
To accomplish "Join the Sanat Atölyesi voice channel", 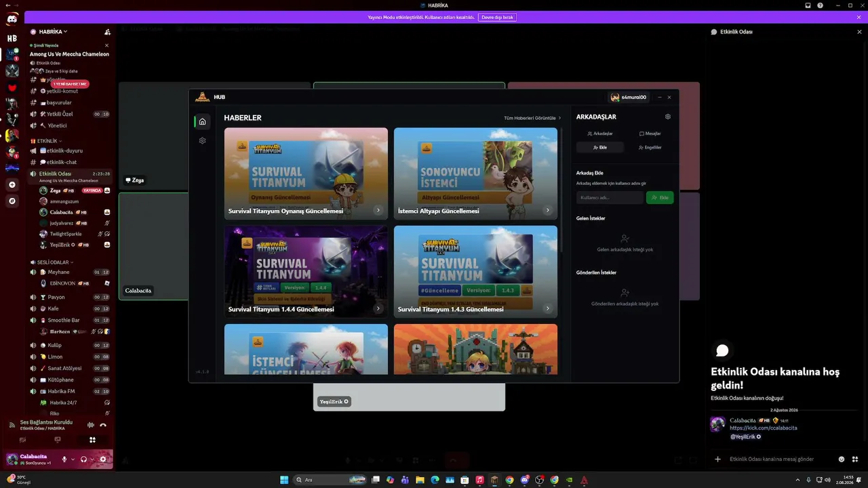I will (70, 368).
